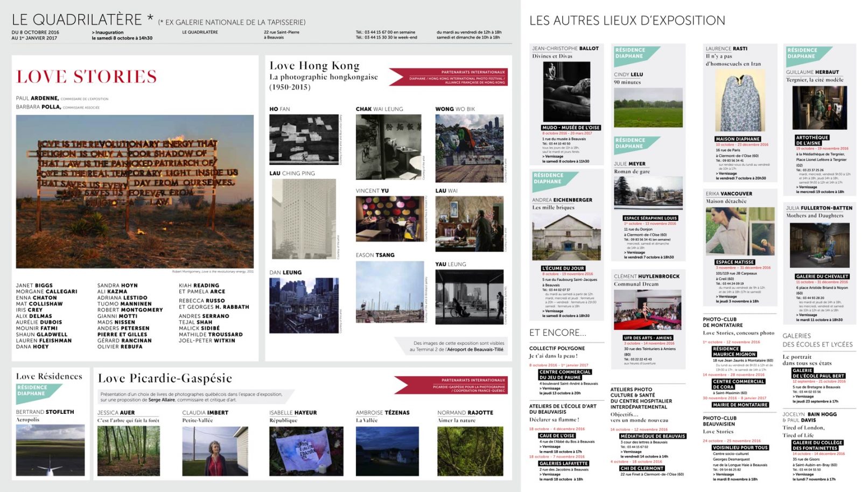Select the Aéroport de Beauvais-Tillé notice
The width and height of the screenshot is (868, 492).
point(458,346)
